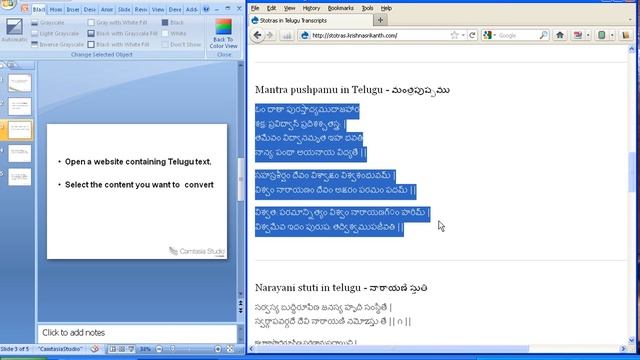Image resolution: width=640 pixels, height=360 pixels.
Task: Select the Don't Show option
Action: pyautogui.click(x=181, y=44)
